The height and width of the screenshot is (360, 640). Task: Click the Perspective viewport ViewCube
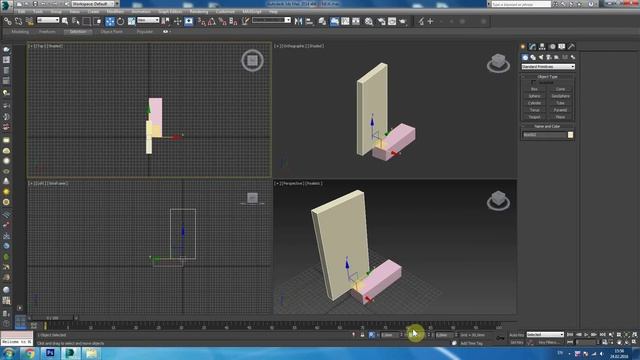coord(498,200)
